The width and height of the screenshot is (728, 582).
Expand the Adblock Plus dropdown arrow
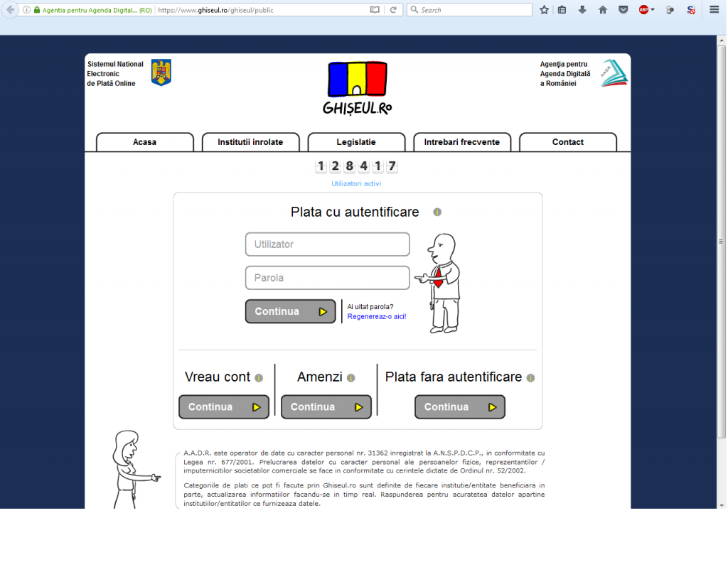(x=653, y=10)
